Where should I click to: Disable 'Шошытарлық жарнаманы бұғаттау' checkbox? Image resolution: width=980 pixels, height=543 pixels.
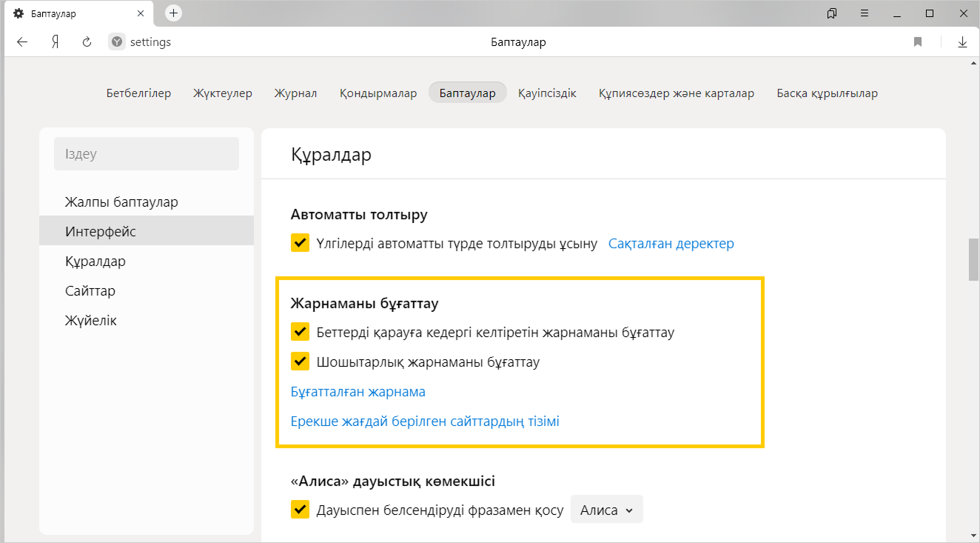300,362
